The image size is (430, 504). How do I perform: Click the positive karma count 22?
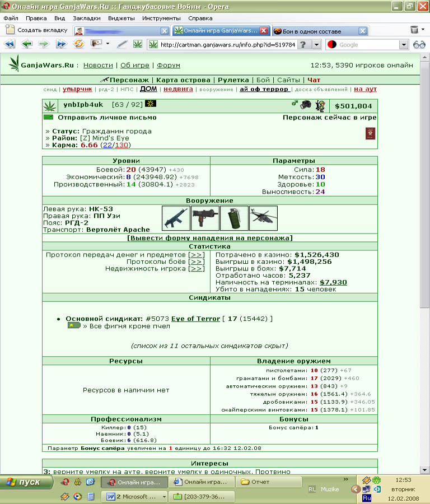(x=107, y=145)
